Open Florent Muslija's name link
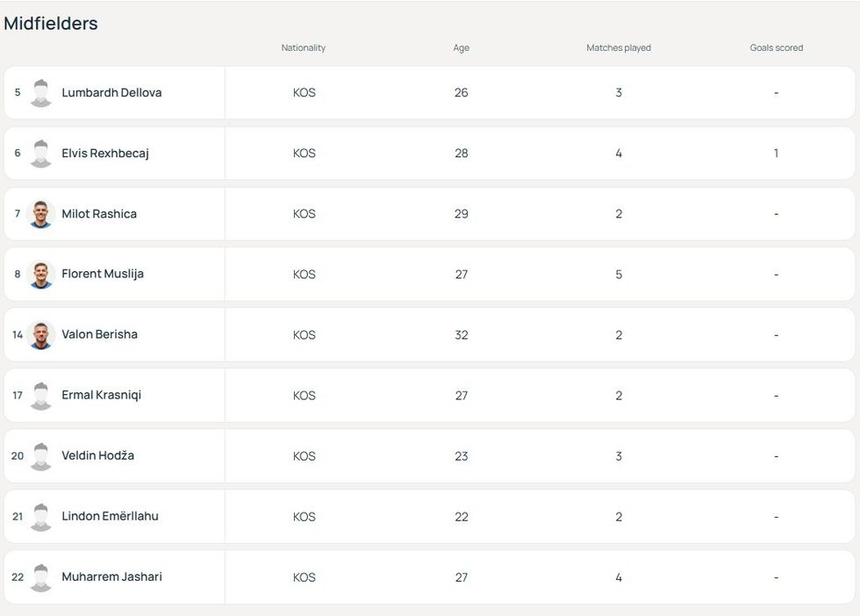Viewport: 860px width, 616px height. tap(103, 275)
